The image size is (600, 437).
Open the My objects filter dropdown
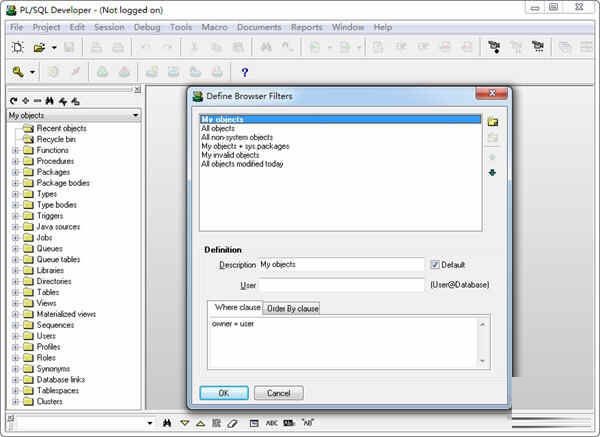pyautogui.click(x=135, y=116)
